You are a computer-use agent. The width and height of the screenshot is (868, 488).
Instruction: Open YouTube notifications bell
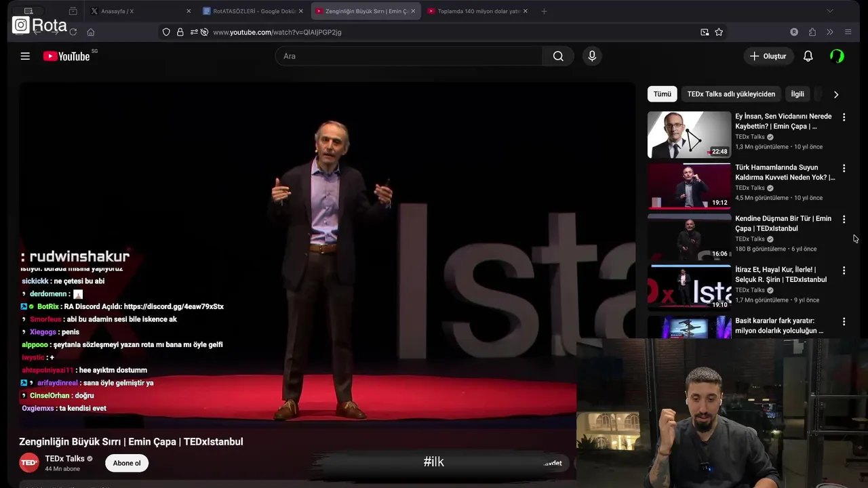click(808, 56)
